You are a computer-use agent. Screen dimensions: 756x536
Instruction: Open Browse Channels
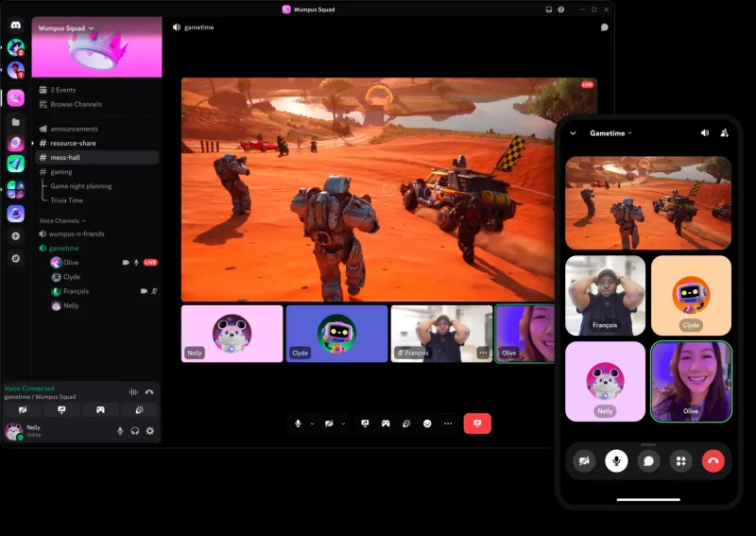(x=97, y=104)
